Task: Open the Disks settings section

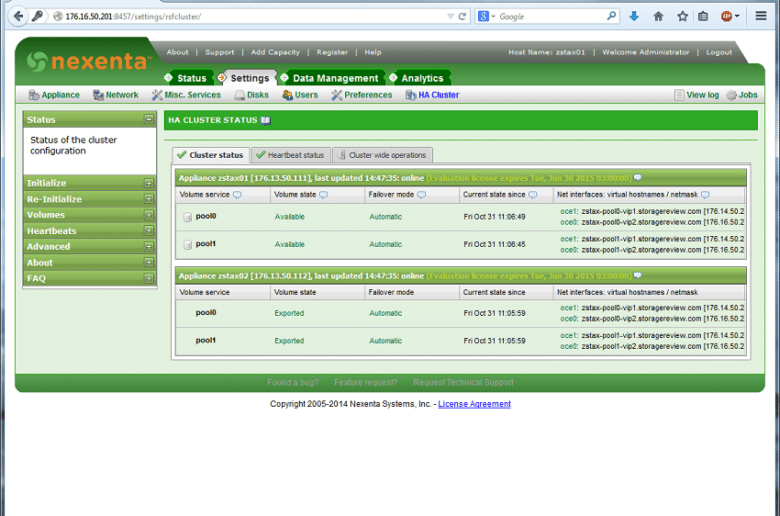Action: (252, 95)
